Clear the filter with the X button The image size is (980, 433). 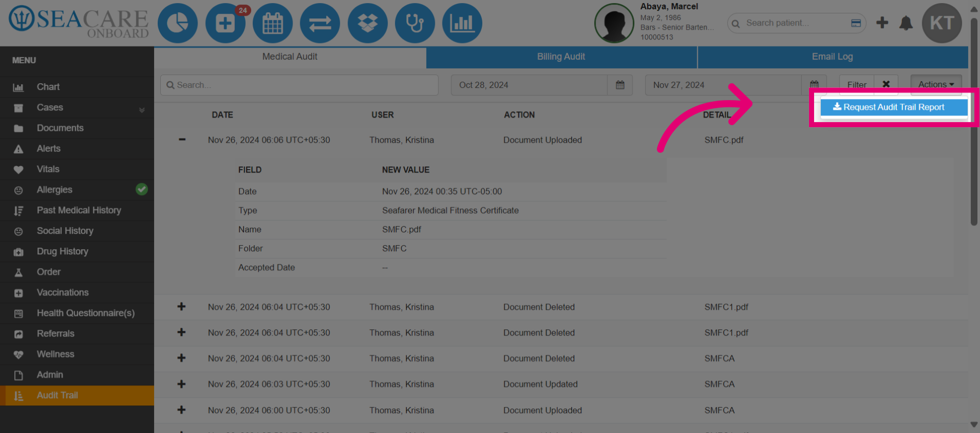[x=886, y=85]
